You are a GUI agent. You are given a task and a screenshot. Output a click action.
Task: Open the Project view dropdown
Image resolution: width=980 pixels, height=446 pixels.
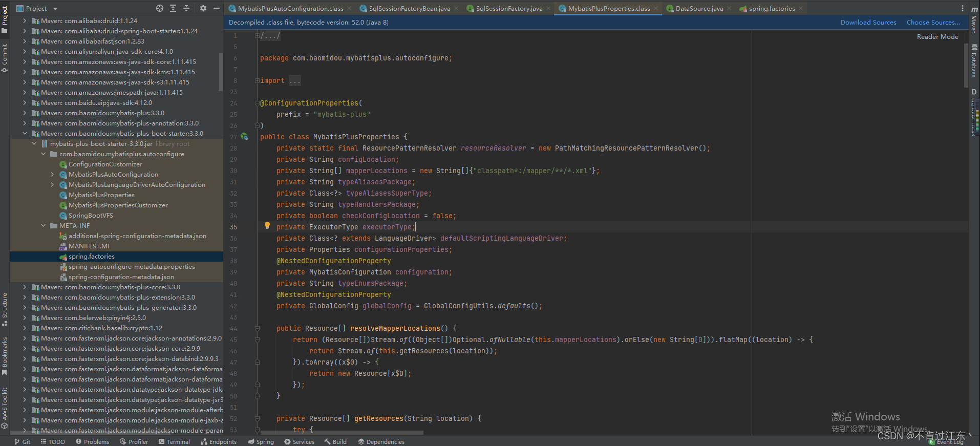point(37,8)
